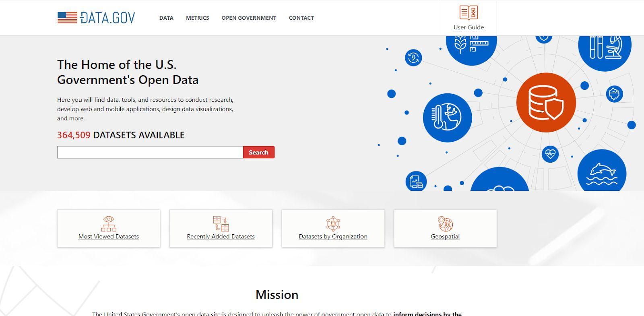
Task: Click the dolphin ocean circle icon
Action: (x=602, y=172)
